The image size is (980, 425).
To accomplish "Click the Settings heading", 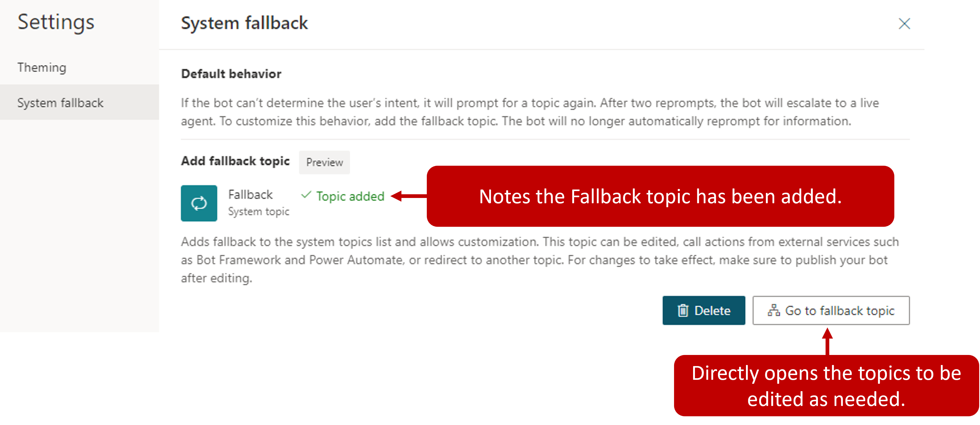I will coord(56,22).
